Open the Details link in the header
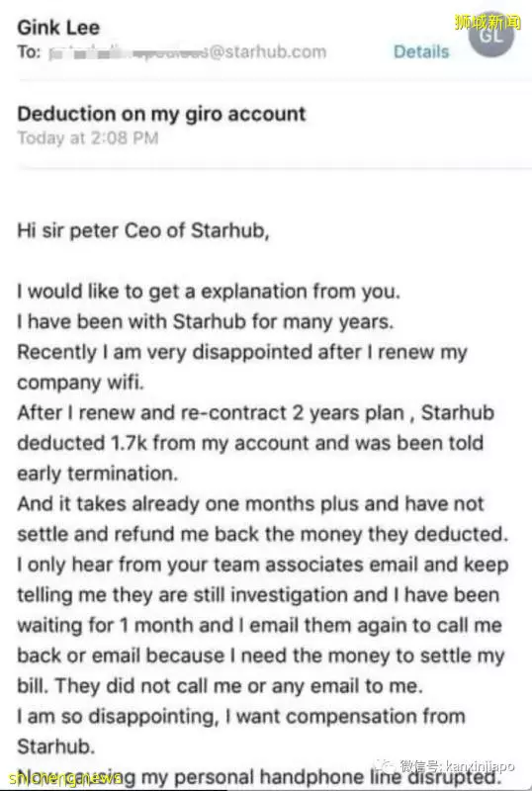This screenshot has width=532, height=791. click(421, 51)
